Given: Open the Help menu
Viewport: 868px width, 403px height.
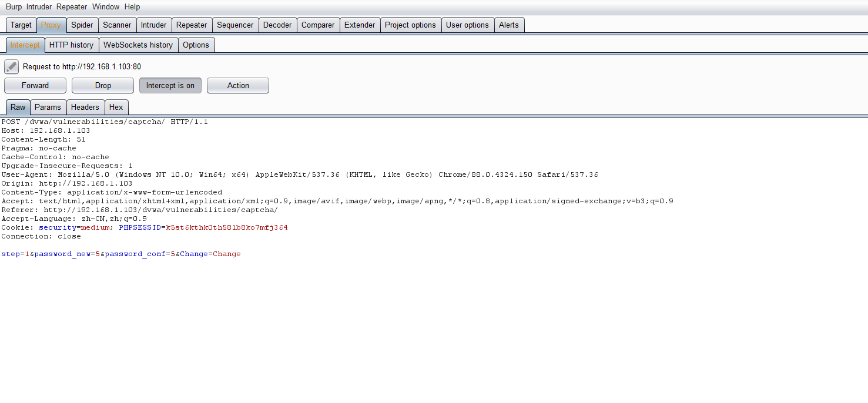Looking at the screenshot, I should point(132,7).
